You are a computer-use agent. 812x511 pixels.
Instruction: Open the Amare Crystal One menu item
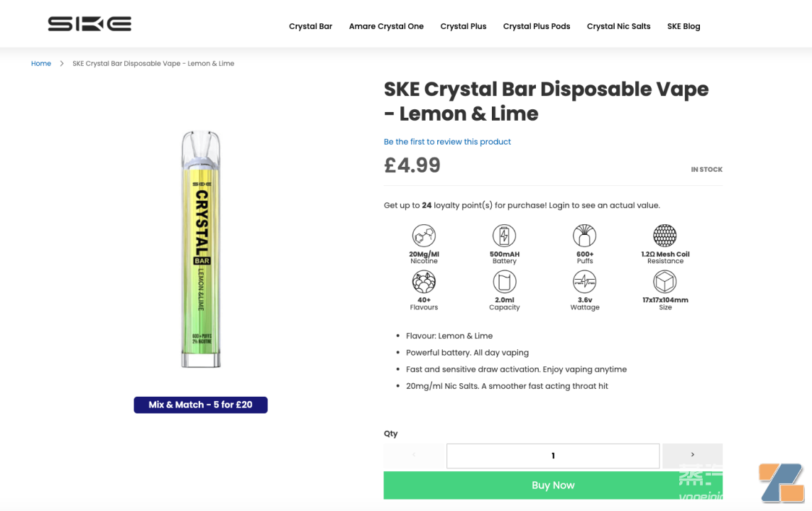click(386, 26)
